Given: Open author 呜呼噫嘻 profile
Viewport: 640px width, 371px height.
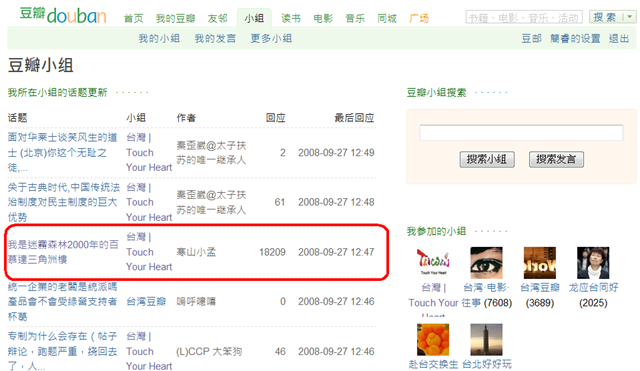Looking at the screenshot, I should pyautogui.click(x=196, y=302).
